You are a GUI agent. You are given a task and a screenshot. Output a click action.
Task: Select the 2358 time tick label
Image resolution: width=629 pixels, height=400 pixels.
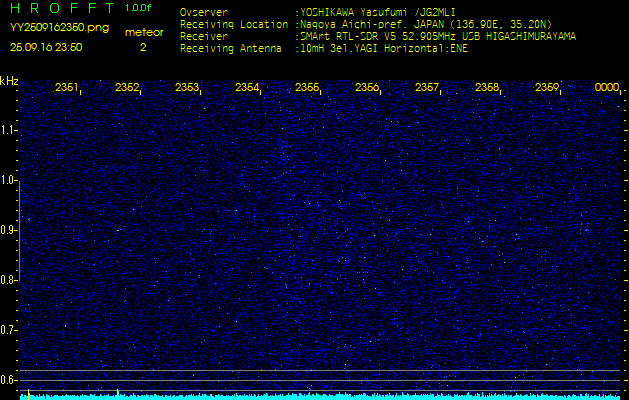(x=487, y=88)
